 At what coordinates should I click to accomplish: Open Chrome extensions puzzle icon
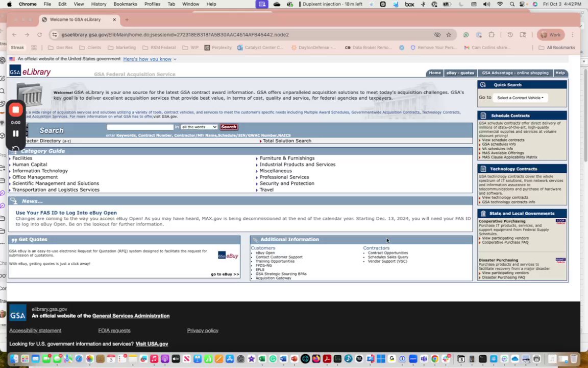491,35
